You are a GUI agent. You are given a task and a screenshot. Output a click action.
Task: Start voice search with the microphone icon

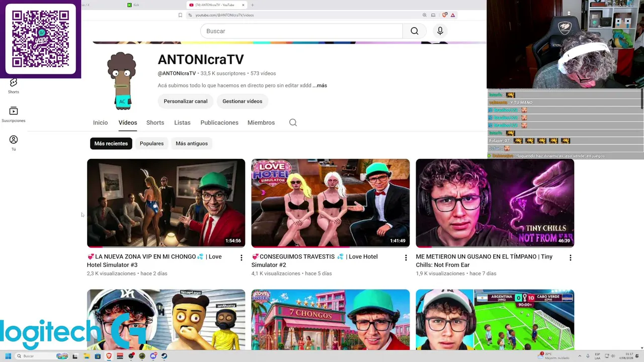[x=440, y=31]
